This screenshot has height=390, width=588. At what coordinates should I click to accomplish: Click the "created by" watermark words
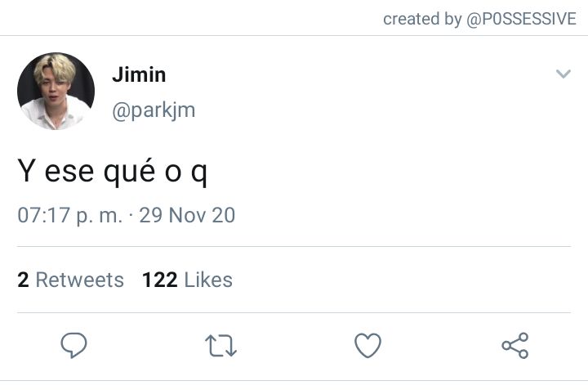coord(422,19)
